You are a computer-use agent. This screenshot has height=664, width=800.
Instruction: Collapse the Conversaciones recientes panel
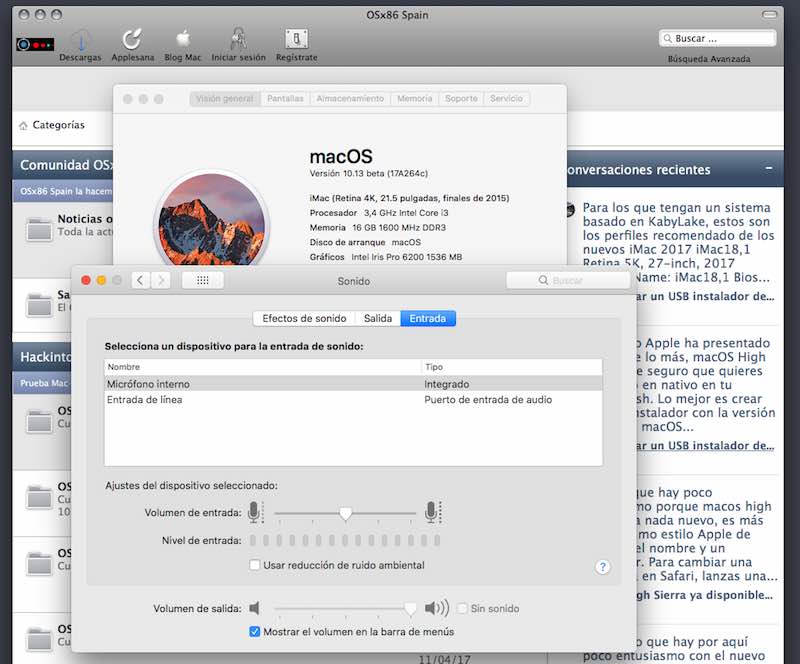(769, 168)
